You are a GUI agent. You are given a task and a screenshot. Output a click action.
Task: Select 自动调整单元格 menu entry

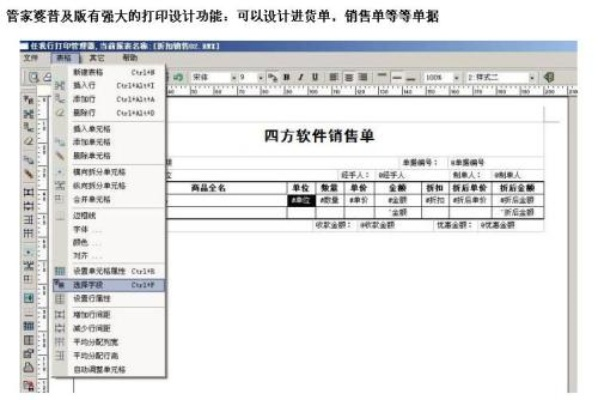click(x=109, y=369)
